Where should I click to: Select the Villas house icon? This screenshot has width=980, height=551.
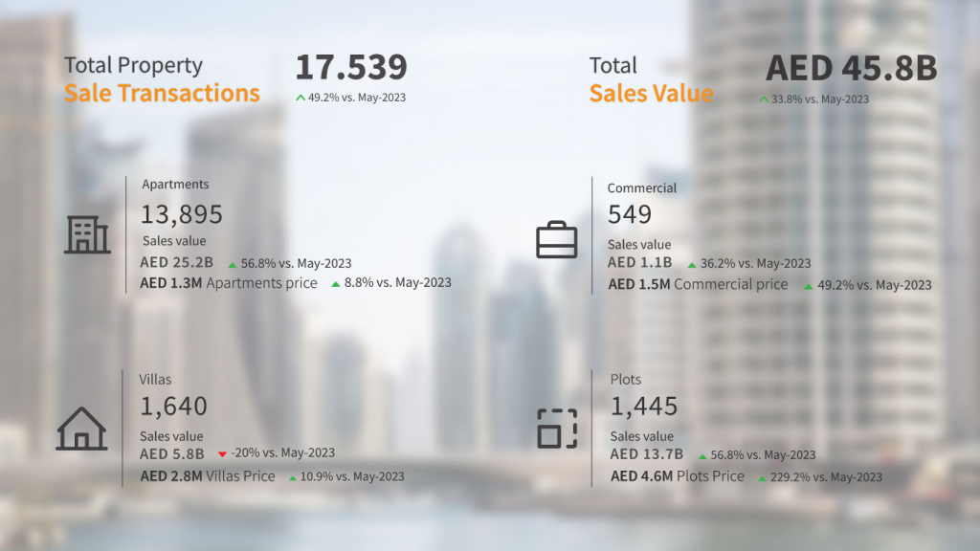click(81, 428)
